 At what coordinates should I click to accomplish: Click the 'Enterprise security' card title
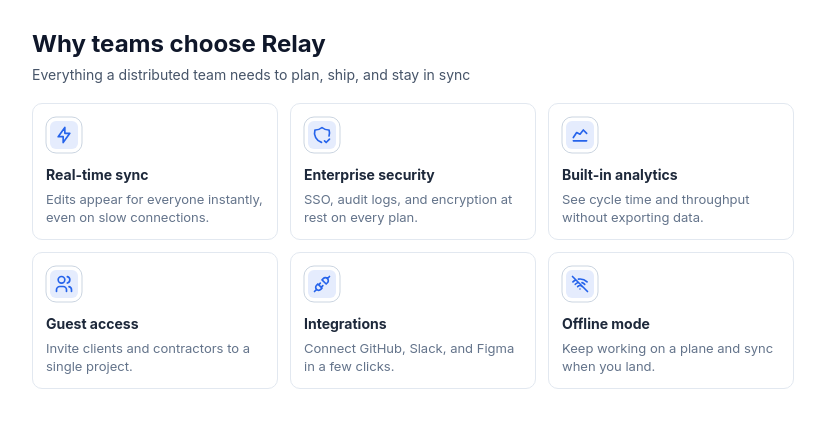click(369, 175)
